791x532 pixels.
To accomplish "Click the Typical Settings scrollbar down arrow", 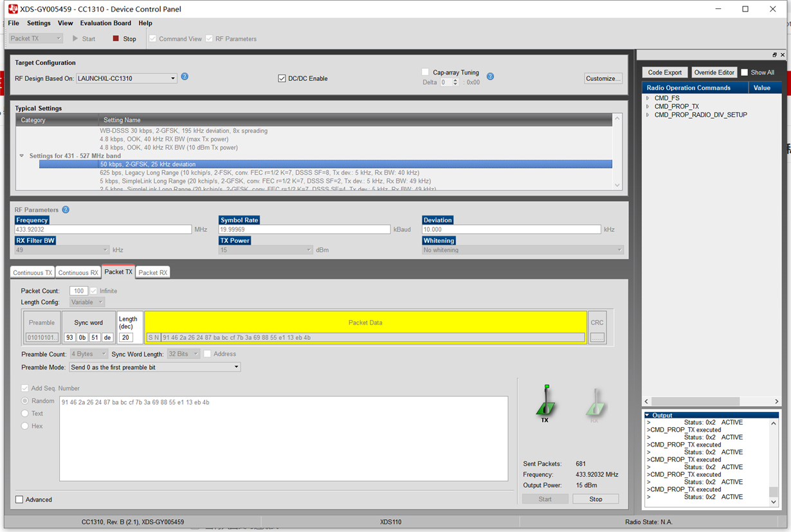I will (x=617, y=185).
